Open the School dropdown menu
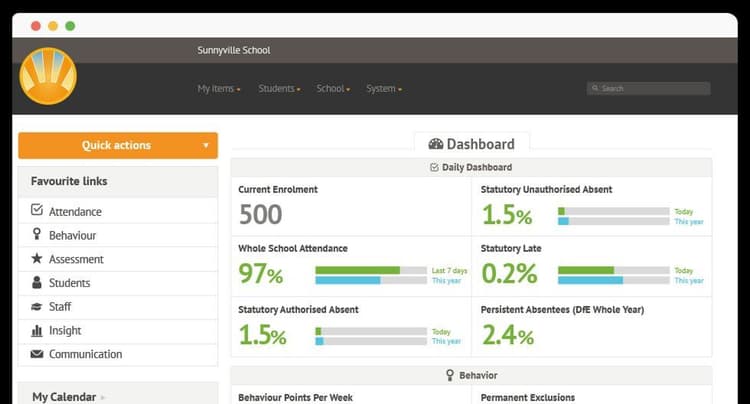Screen dimensions: 750x404 pyautogui.click(x=333, y=89)
